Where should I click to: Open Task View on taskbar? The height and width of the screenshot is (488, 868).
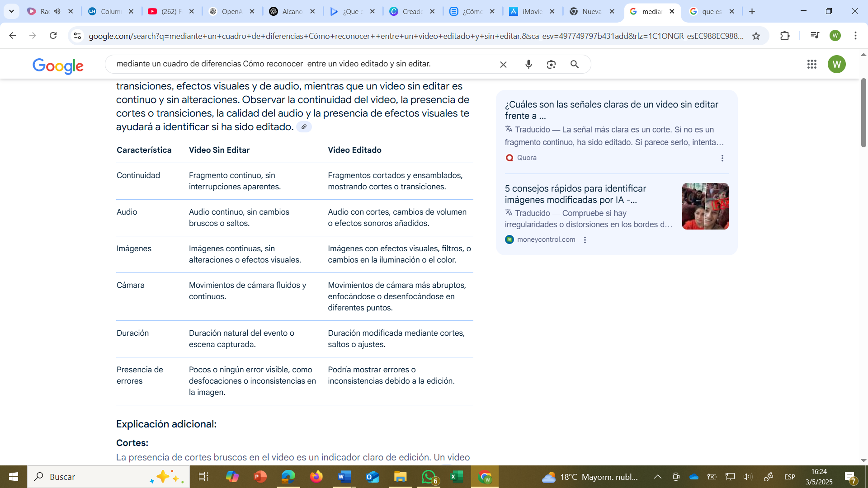pos(203,477)
